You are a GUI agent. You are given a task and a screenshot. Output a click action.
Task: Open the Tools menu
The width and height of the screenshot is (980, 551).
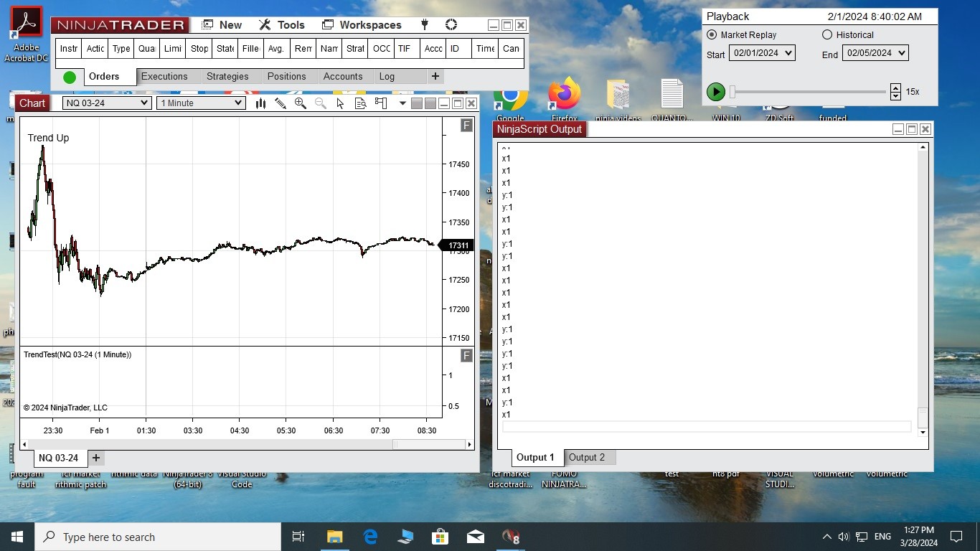tap(282, 25)
